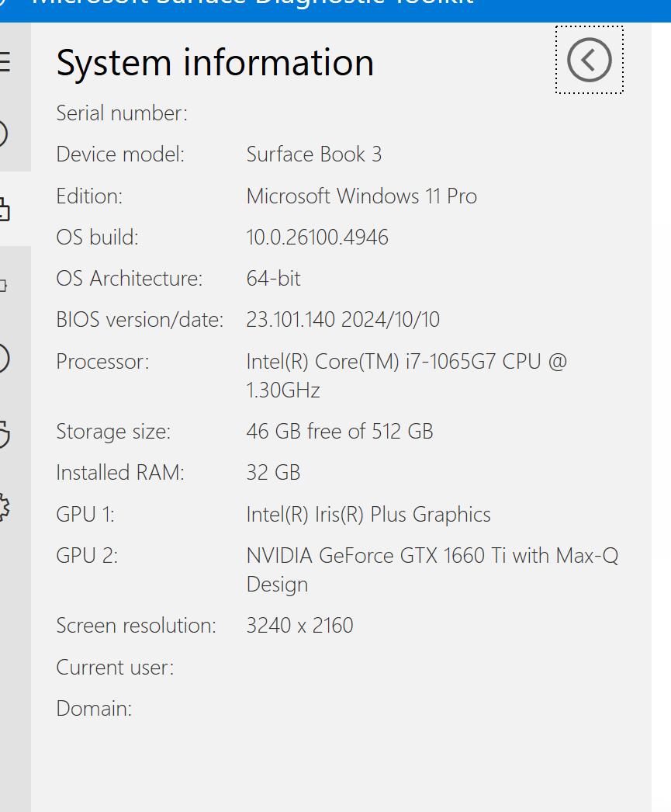The height and width of the screenshot is (812, 671).
Task: Click the 3240 x 2160 screen resolution value
Action: click(x=299, y=626)
